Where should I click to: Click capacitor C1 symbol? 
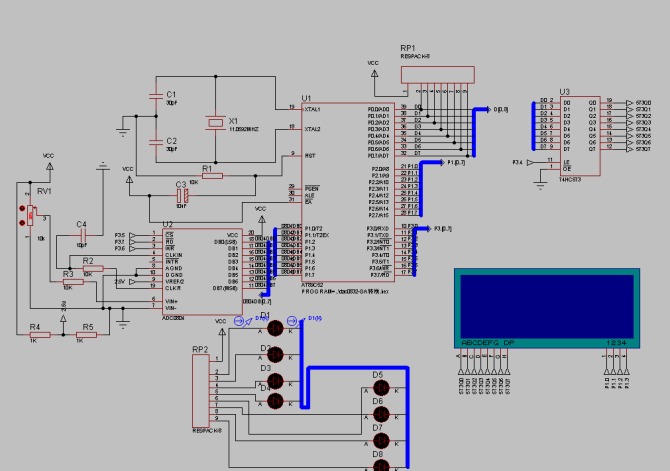point(155,95)
